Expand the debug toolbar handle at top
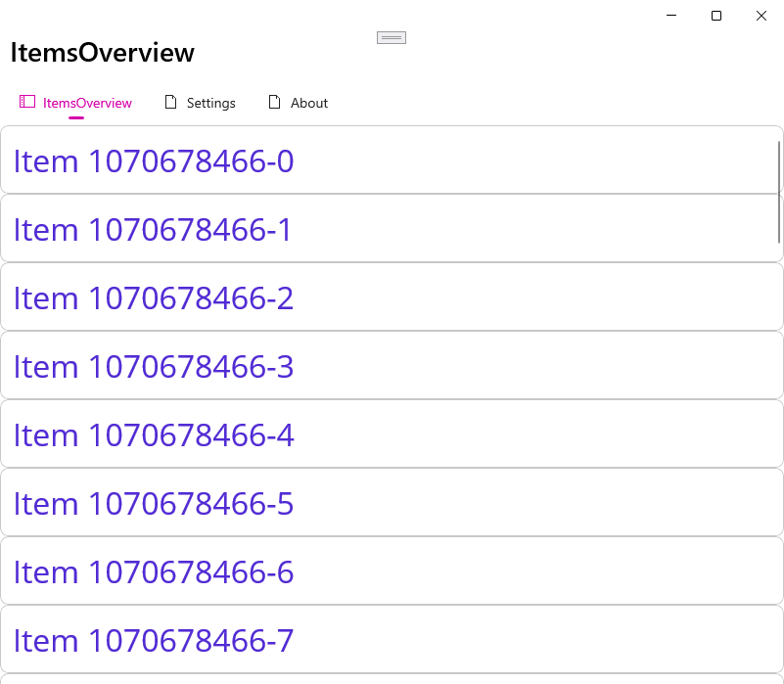 click(392, 37)
